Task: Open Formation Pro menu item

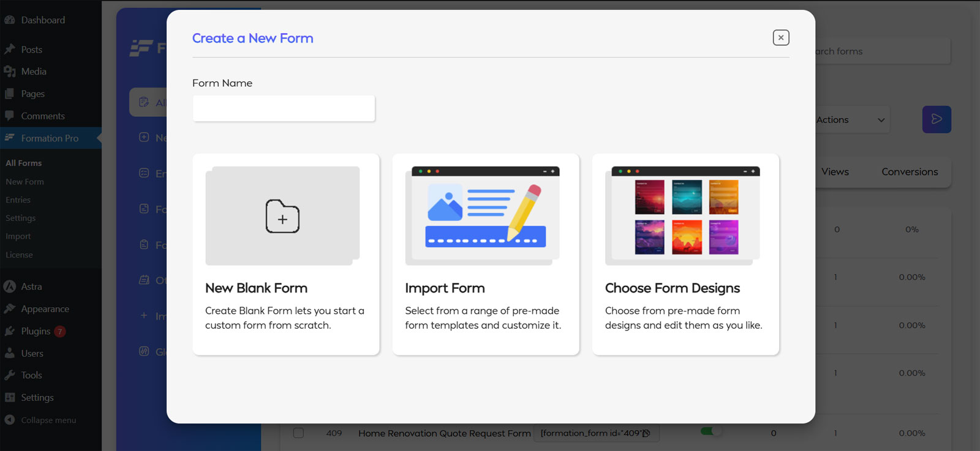Action: [x=51, y=138]
